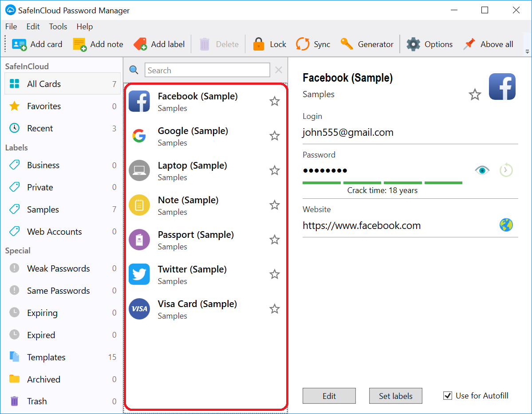Clear search with the X icon

(279, 70)
